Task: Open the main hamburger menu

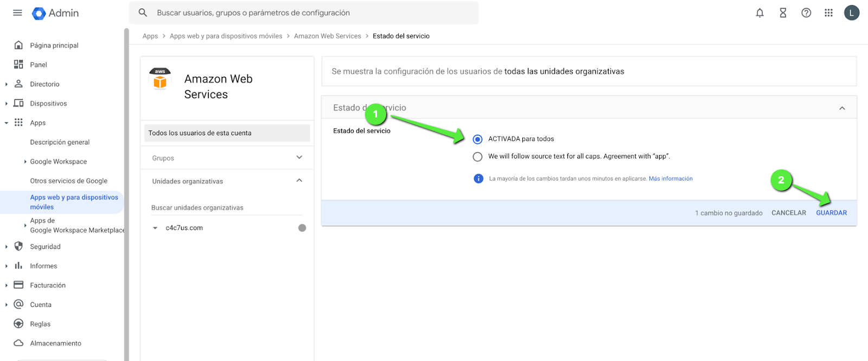Action: click(x=17, y=12)
